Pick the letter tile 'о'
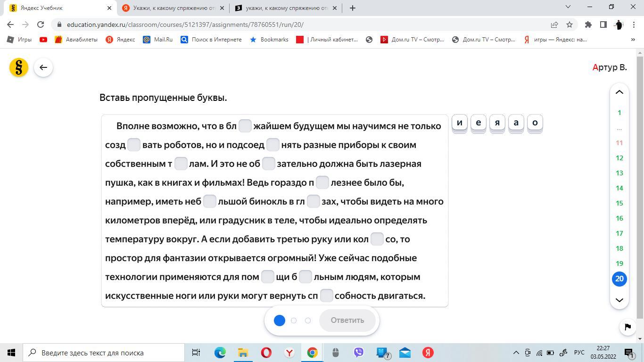The height and width of the screenshot is (362, 644). coord(535,123)
